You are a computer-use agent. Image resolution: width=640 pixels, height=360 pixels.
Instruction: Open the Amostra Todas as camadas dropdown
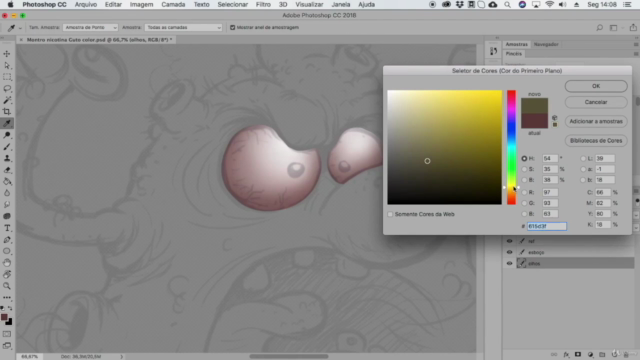click(183, 27)
